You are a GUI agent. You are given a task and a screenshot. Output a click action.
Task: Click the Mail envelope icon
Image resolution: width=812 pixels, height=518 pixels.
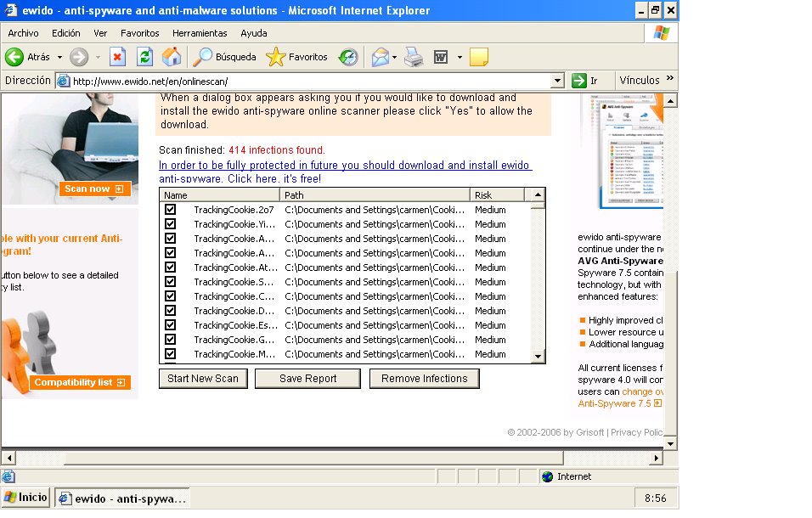tap(381, 57)
